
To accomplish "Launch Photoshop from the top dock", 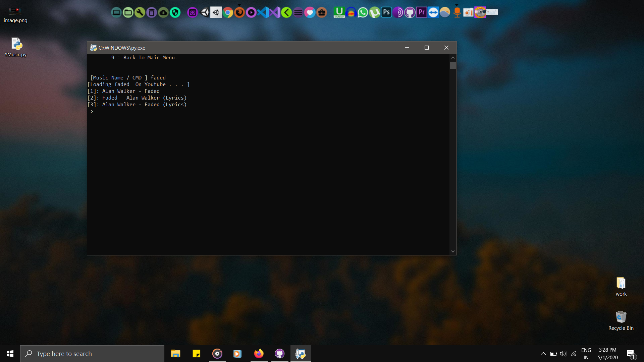I will 386,13.
